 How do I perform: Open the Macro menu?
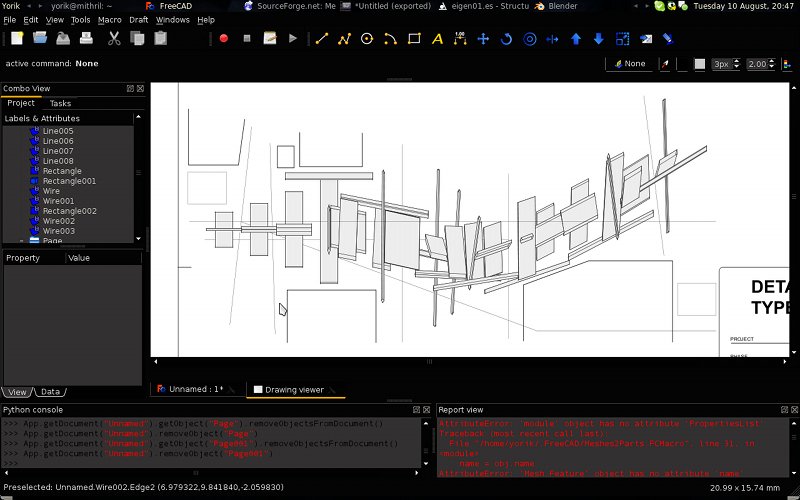(110, 20)
